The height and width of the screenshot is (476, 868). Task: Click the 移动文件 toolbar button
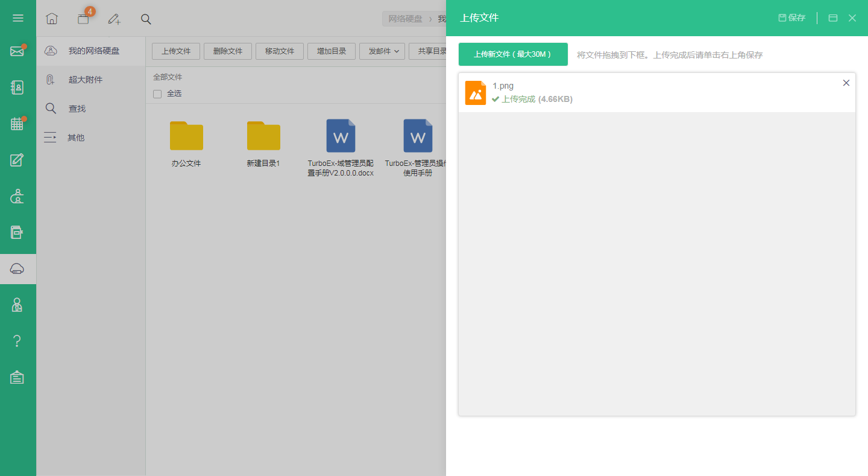(x=280, y=51)
